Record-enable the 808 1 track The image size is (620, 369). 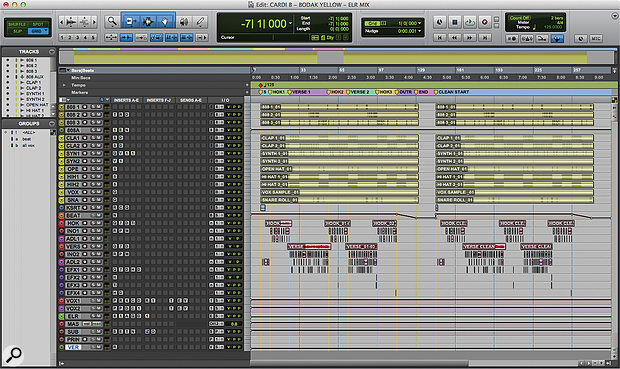pos(85,107)
